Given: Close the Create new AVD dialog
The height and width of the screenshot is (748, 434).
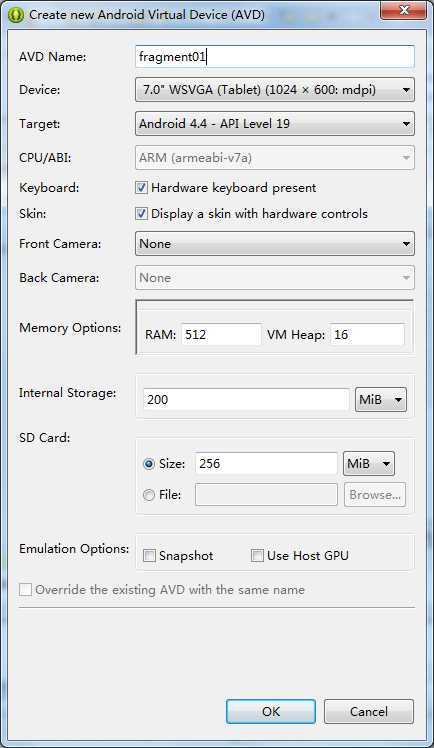Looking at the screenshot, I should point(404,10).
